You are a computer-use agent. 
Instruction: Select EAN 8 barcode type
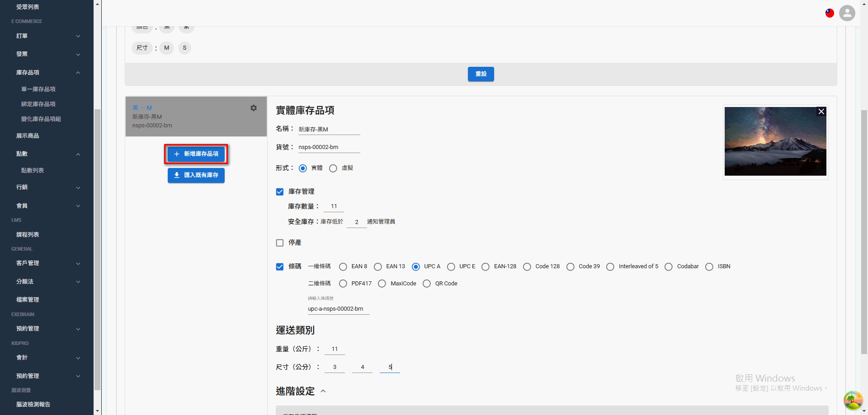click(343, 267)
